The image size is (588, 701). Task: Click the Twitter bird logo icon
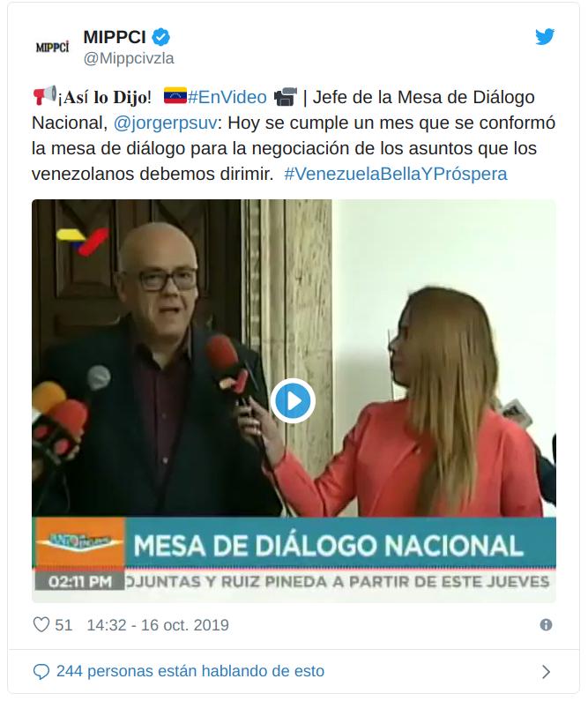click(x=545, y=37)
